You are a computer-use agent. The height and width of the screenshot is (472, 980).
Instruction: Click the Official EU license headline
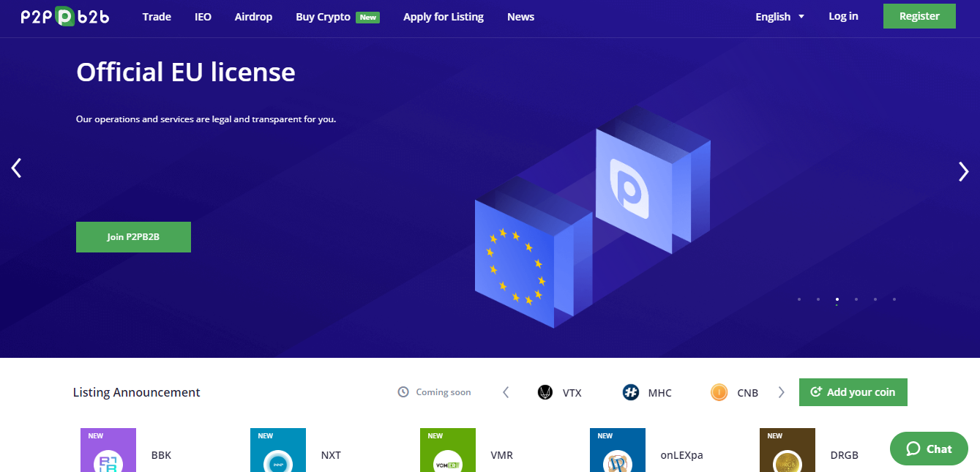click(186, 72)
